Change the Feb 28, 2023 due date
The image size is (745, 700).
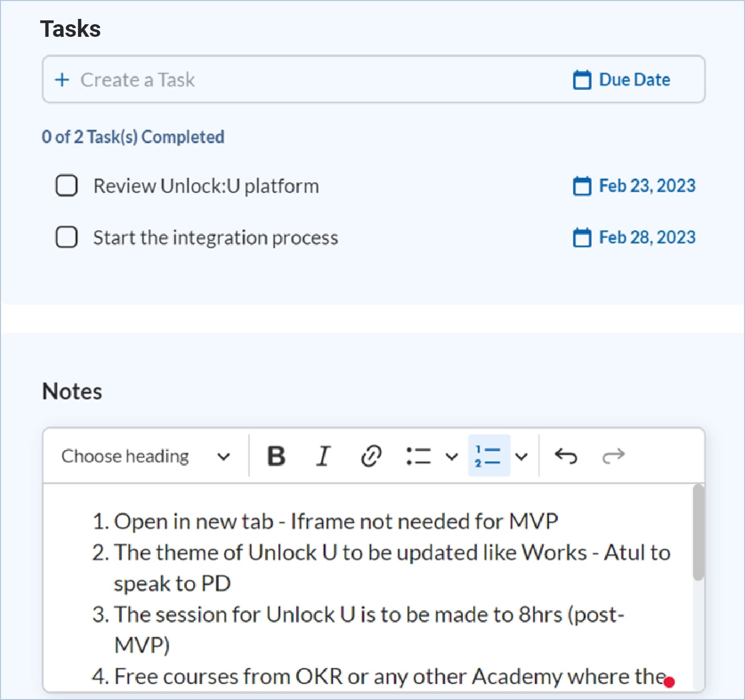(x=647, y=238)
